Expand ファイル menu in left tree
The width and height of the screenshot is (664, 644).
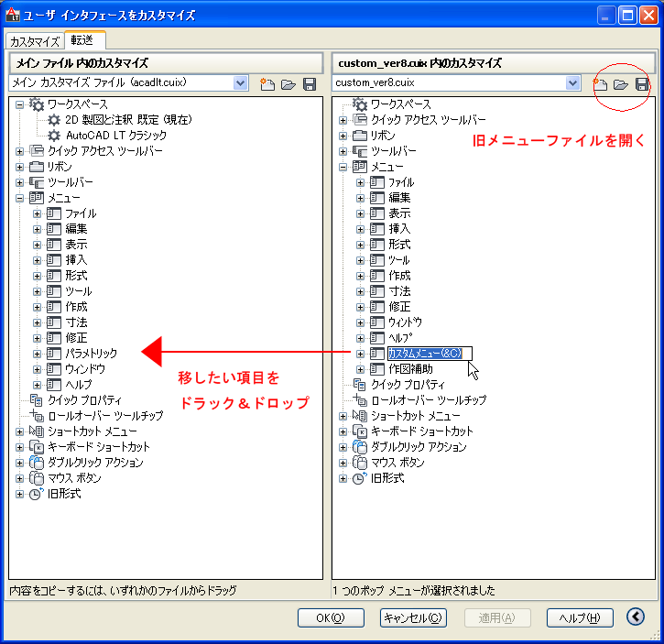pos(37,213)
